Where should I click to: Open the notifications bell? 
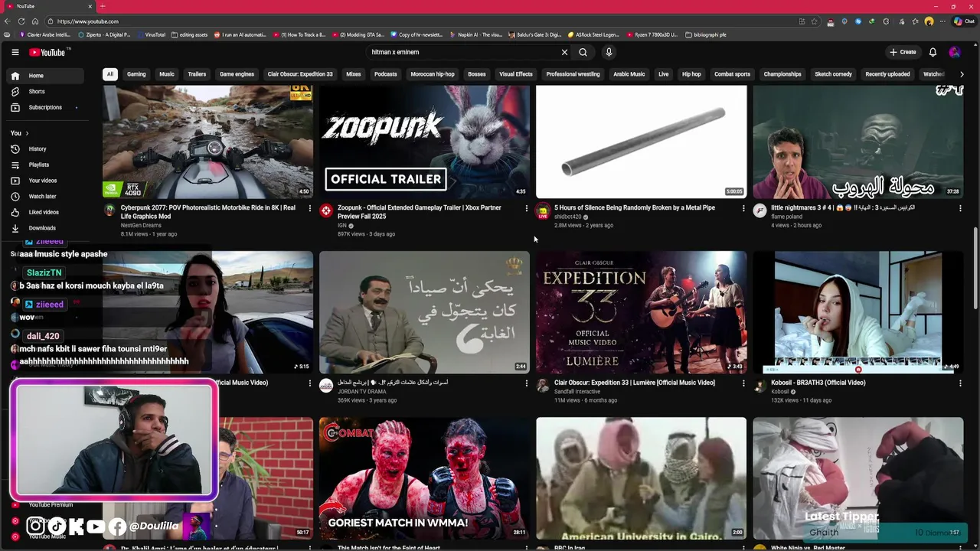coord(933,52)
